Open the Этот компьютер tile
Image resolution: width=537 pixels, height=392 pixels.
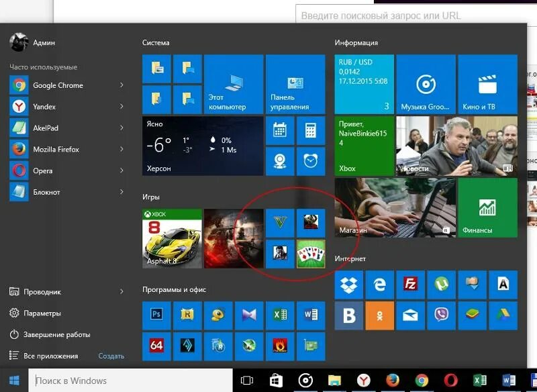tap(234, 84)
